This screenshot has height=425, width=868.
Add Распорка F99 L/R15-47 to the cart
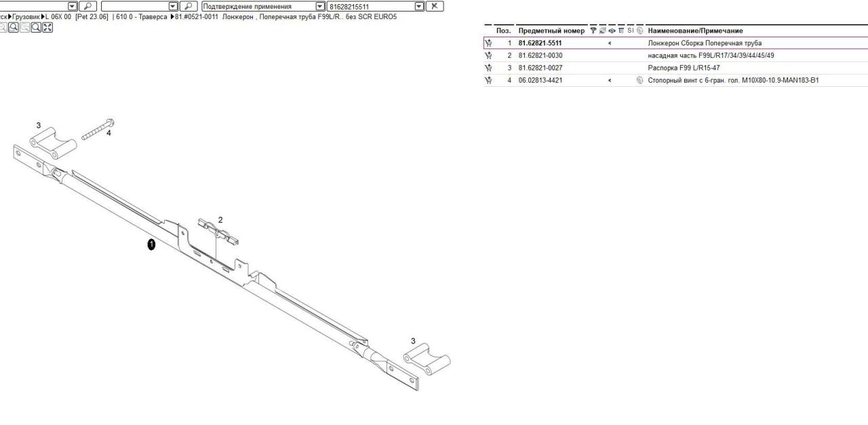[x=488, y=68]
